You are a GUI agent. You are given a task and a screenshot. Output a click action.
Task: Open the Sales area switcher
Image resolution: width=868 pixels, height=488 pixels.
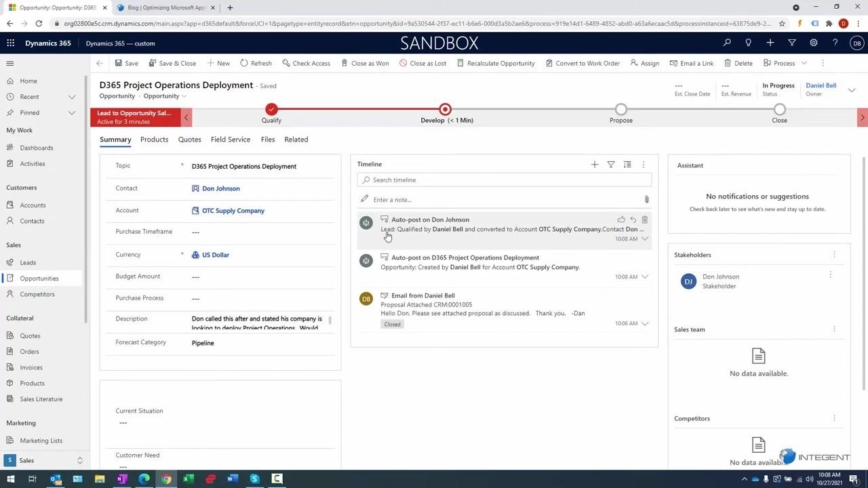pos(45,460)
